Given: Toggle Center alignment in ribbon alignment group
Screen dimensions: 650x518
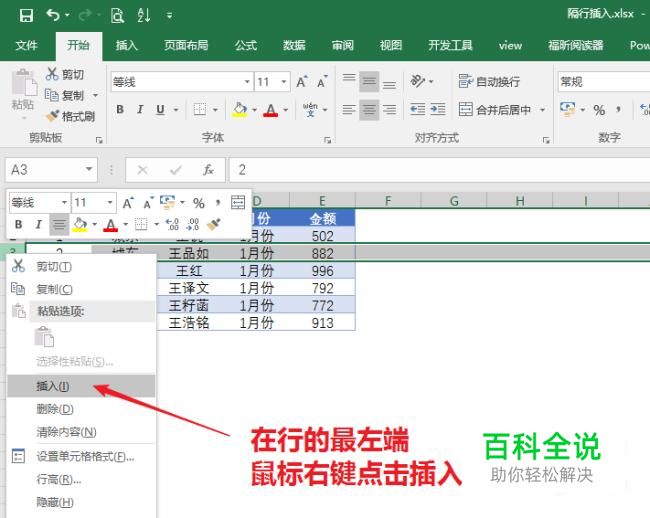Looking at the screenshot, I should pyautogui.click(x=369, y=109).
